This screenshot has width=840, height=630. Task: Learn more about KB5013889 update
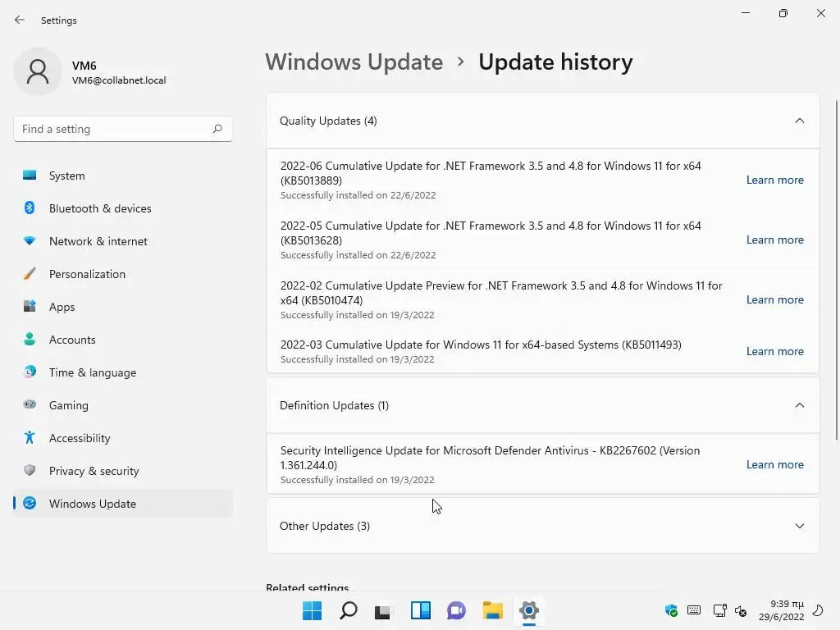click(x=774, y=180)
